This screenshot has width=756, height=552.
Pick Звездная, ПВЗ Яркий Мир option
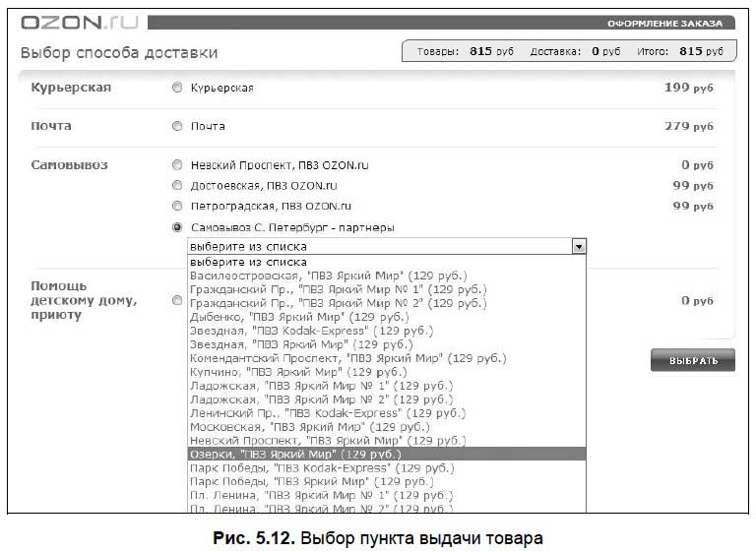coord(387,344)
